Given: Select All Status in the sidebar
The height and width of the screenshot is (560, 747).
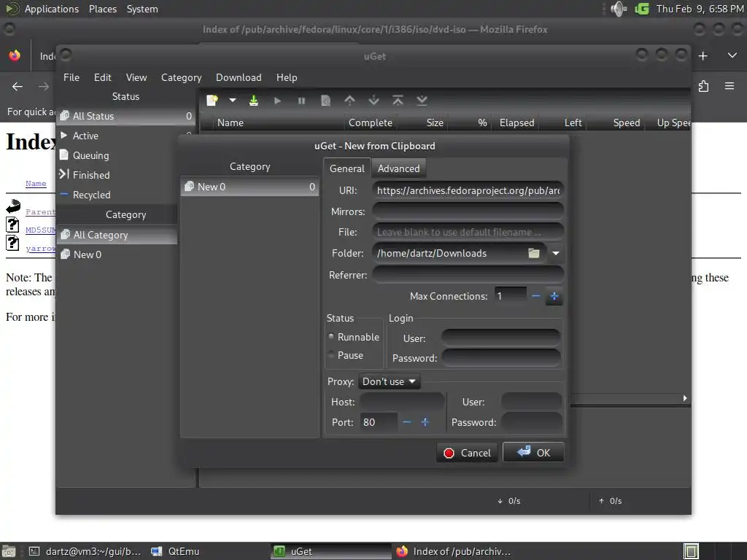Looking at the screenshot, I should coord(125,116).
